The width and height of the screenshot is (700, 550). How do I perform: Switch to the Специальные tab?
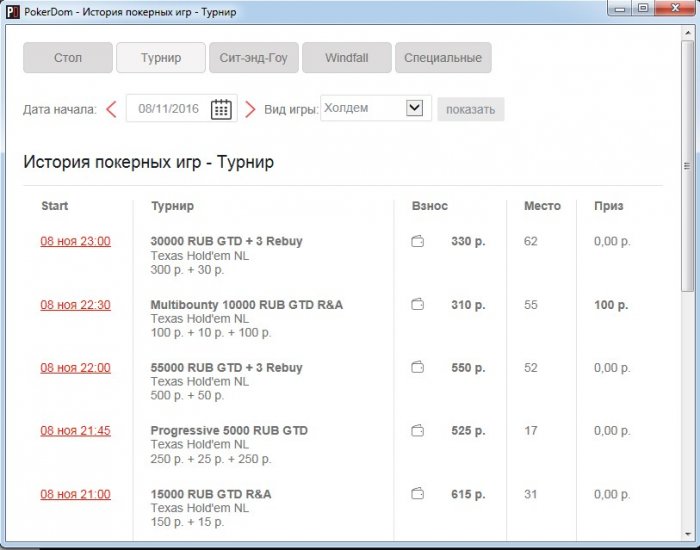[x=442, y=58]
